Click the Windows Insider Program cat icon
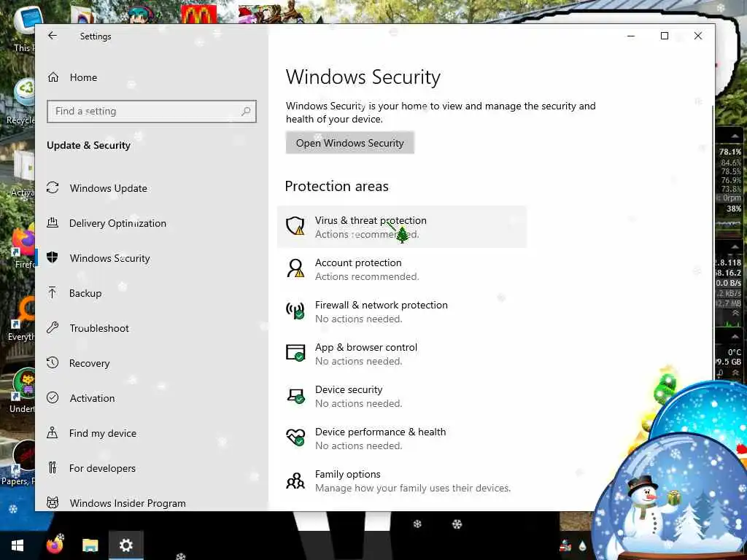Image resolution: width=747 pixels, height=560 pixels. click(53, 503)
